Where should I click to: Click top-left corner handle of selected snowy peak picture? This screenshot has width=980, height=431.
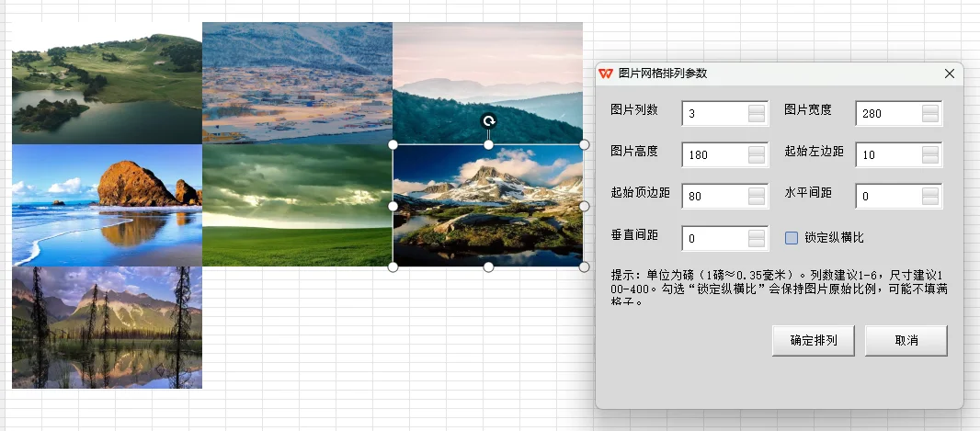pyautogui.click(x=393, y=144)
